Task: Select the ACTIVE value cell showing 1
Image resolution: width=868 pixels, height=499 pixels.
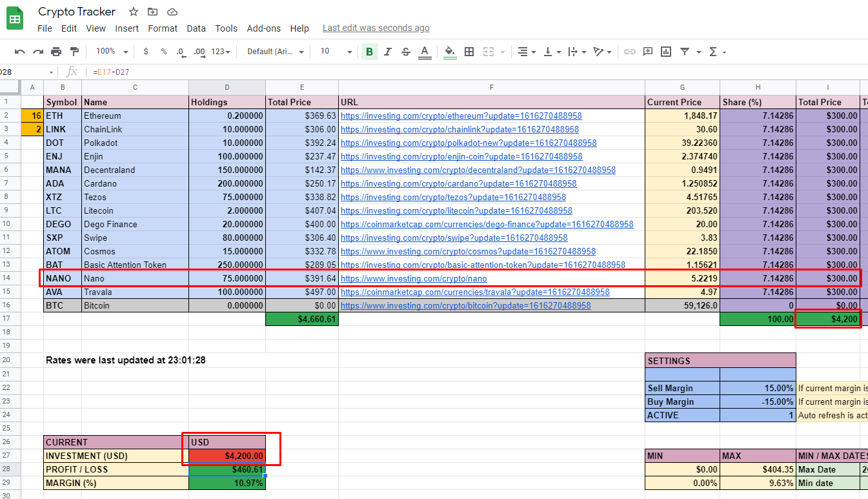Action: [758, 415]
